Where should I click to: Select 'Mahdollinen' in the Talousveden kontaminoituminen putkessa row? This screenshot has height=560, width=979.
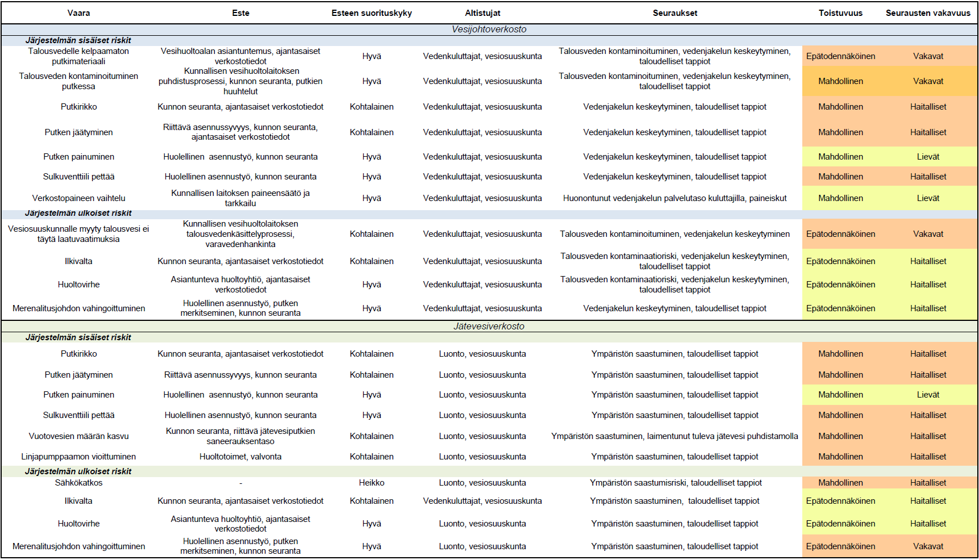(x=840, y=81)
